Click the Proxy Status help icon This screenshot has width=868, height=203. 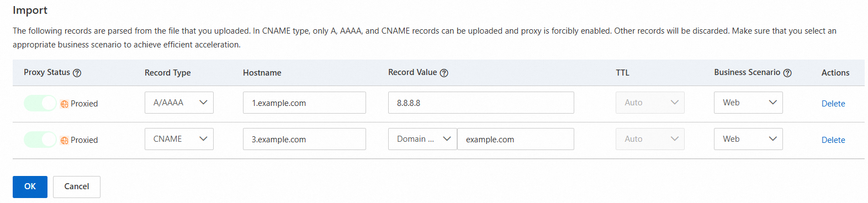77,73
